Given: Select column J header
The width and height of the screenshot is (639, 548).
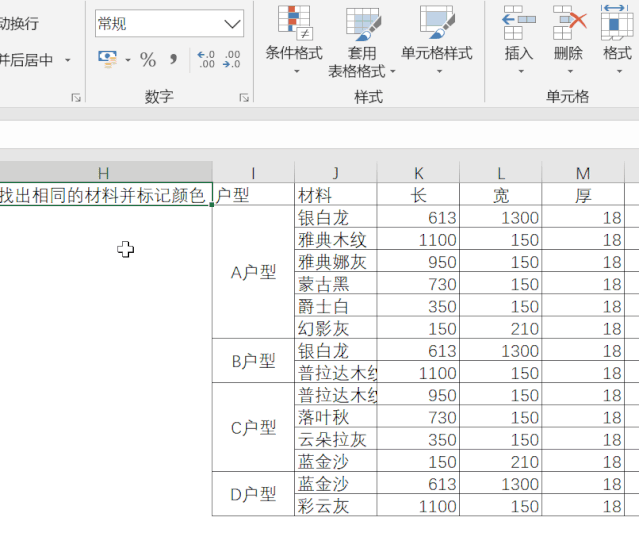Looking at the screenshot, I should coord(336,172).
